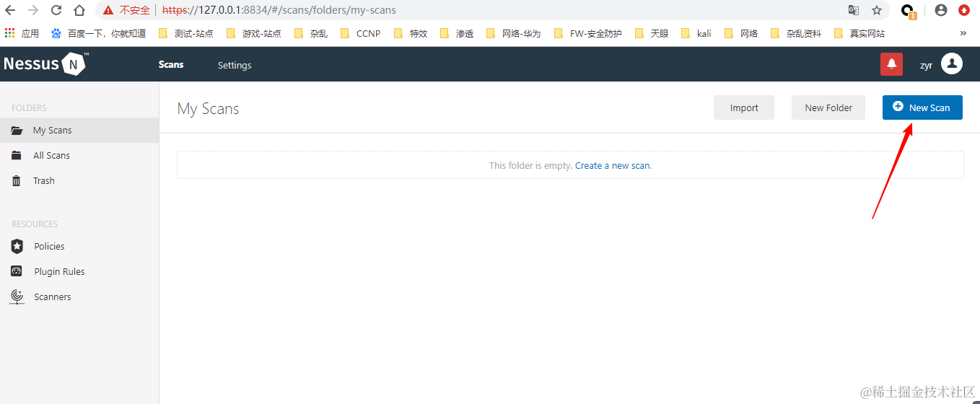Open the CCNP bookmark folder
This screenshot has height=404, width=980.
point(359,33)
